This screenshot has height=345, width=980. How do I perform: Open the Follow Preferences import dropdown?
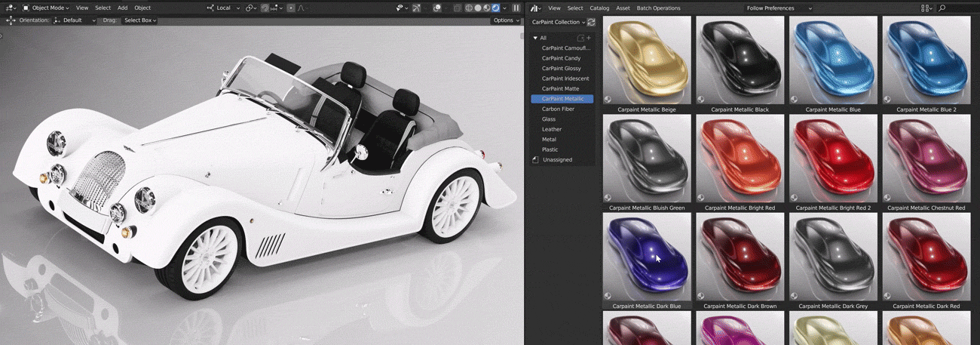(x=779, y=8)
